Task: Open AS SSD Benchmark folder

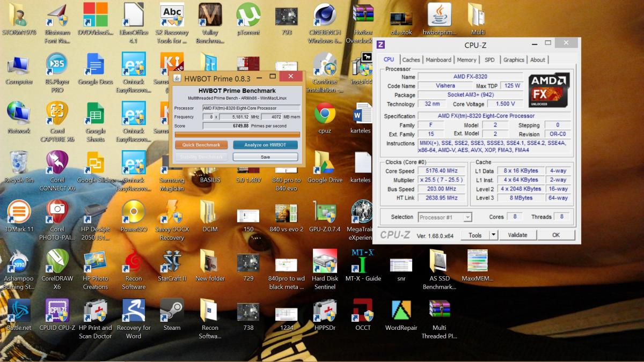Action: 440,269
